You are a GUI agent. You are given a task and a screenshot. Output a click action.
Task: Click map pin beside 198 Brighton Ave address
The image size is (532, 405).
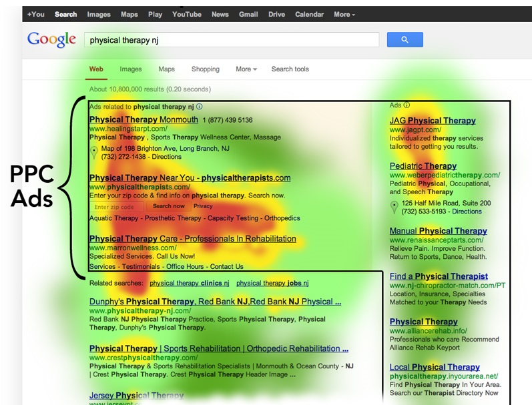point(94,153)
